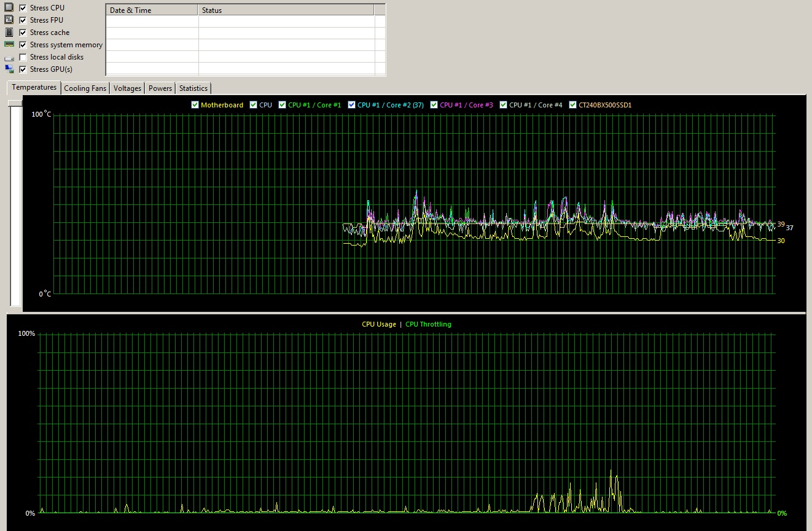
Task: Toggle CPU #1 / Core #4 legend checkbox
Action: [504, 105]
